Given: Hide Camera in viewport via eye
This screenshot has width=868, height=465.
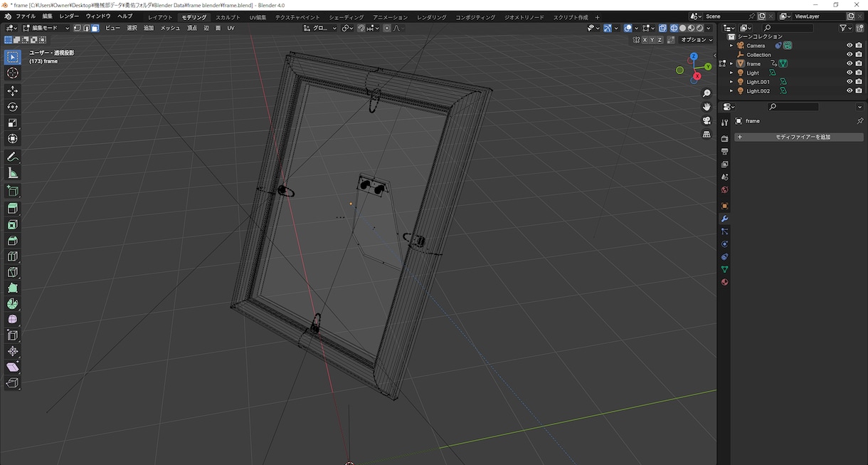Looking at the screenshot, I should click(x=850, y=46).
